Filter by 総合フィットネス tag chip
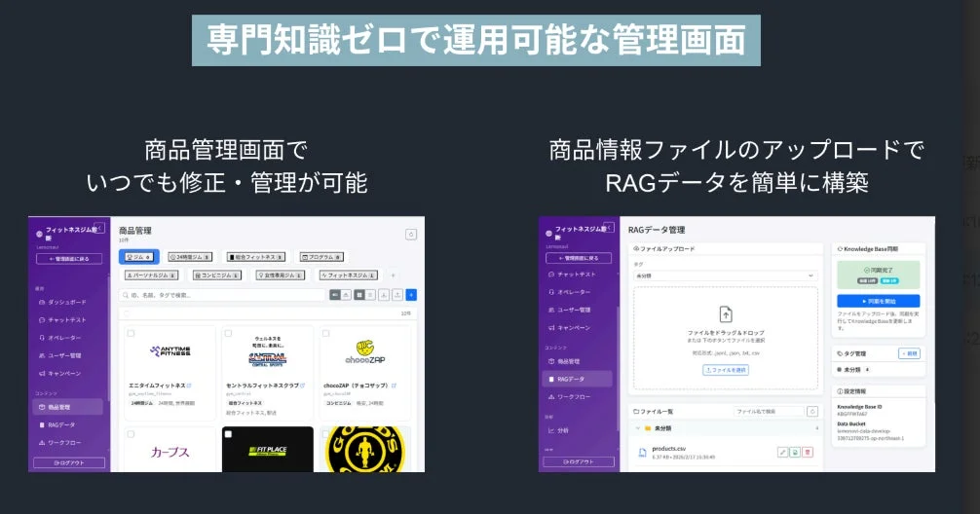The width and height of the screenshot is (980, 514). [256, 257]
